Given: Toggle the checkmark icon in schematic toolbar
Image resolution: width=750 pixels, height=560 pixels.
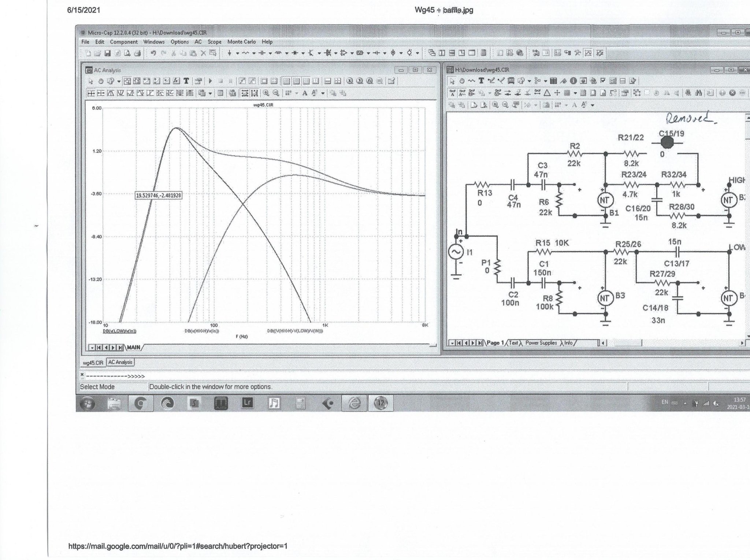Looking at the screenshot, I should (x=603, y=81).
